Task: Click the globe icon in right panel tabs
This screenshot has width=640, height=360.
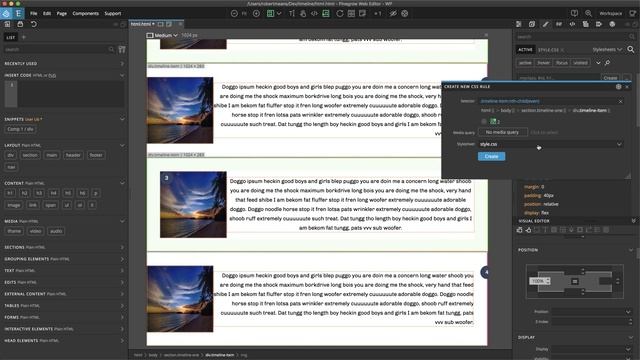Action: point(612,24)
